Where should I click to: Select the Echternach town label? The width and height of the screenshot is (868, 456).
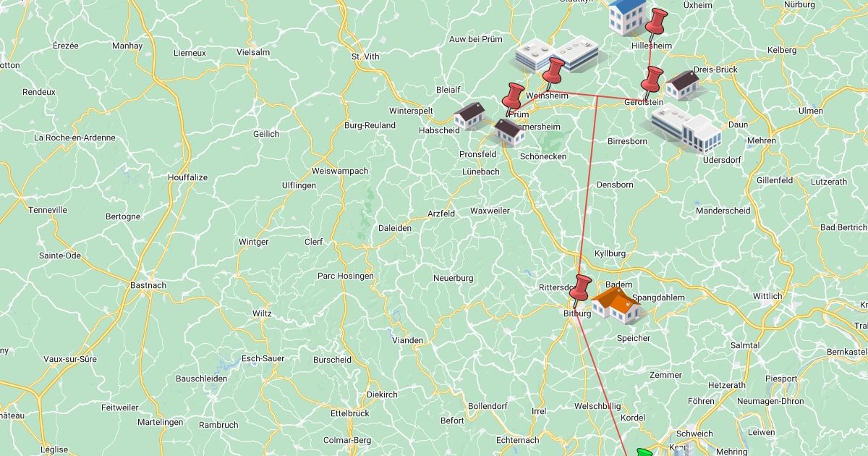point(517,440)
